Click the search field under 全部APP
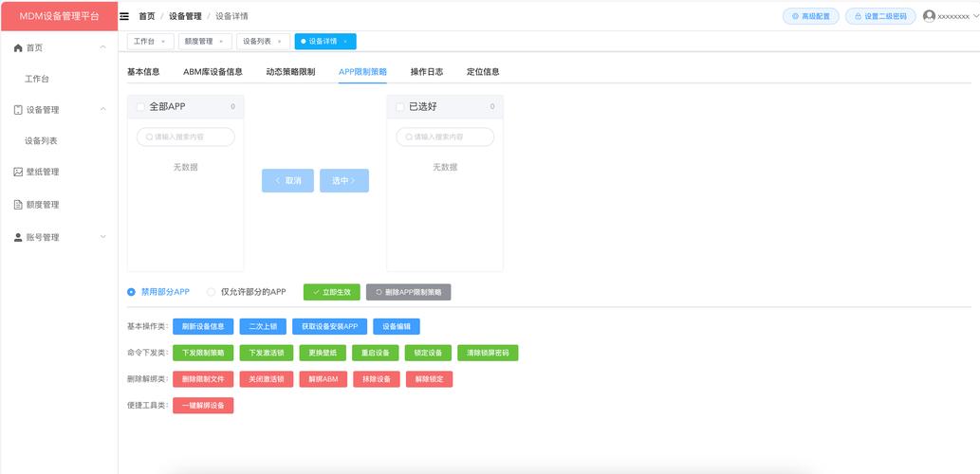This screenshot has width=980, height=474. click(x=186, y=137)
